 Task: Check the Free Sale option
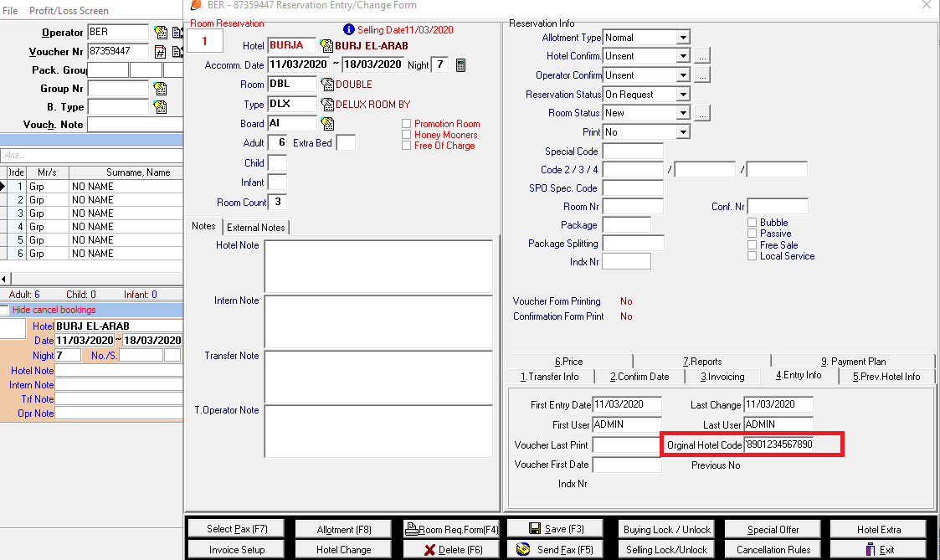click(753, 245)
